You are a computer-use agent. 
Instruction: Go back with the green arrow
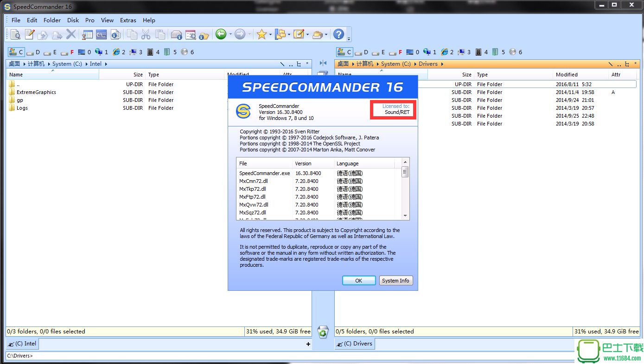tap(221, 34)
